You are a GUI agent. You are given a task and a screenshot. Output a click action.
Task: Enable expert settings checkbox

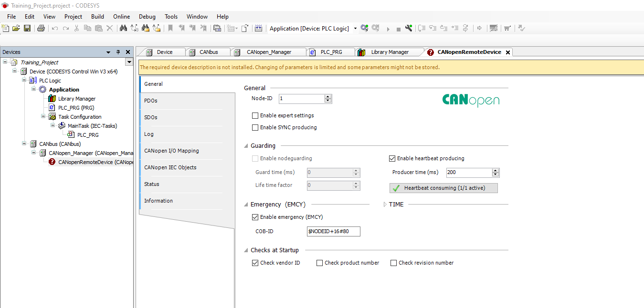click(255, 115)
